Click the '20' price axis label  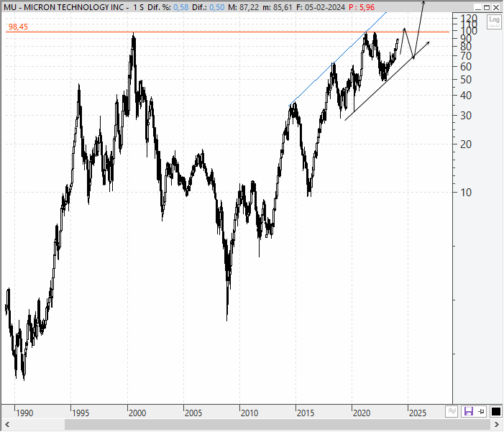466,144
